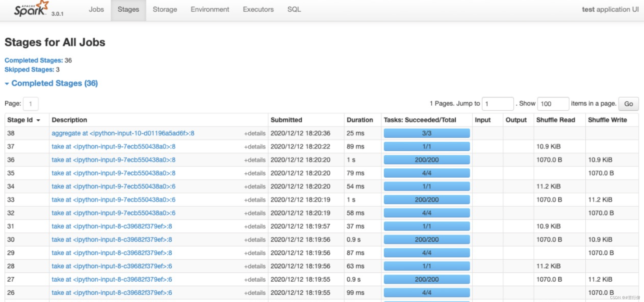Click the 3/3 task progress bar
The width and height of the screenshot is (644, 302).
tap(427, 133)
